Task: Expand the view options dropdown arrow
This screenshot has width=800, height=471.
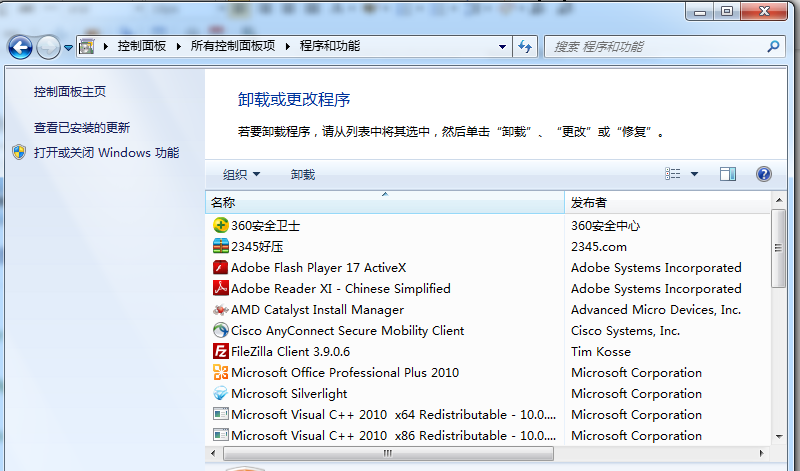Action: coord(695,175)
